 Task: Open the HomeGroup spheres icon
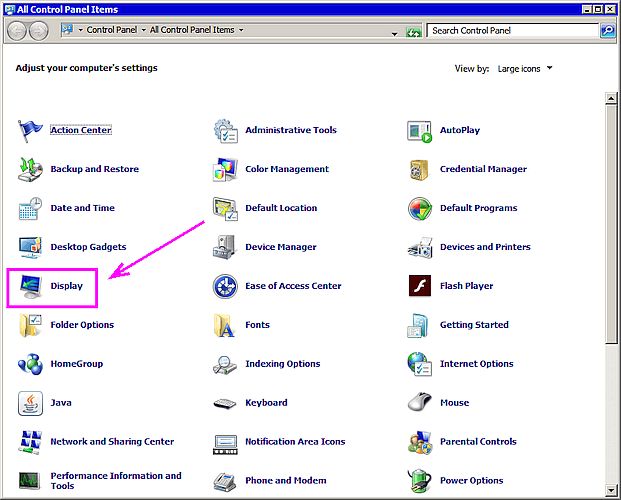point(30,364)
